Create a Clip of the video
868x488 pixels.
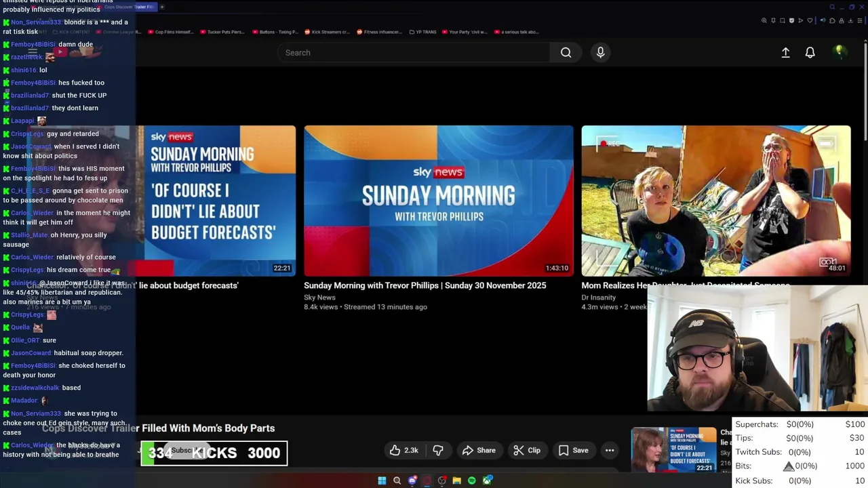[527, 450]
